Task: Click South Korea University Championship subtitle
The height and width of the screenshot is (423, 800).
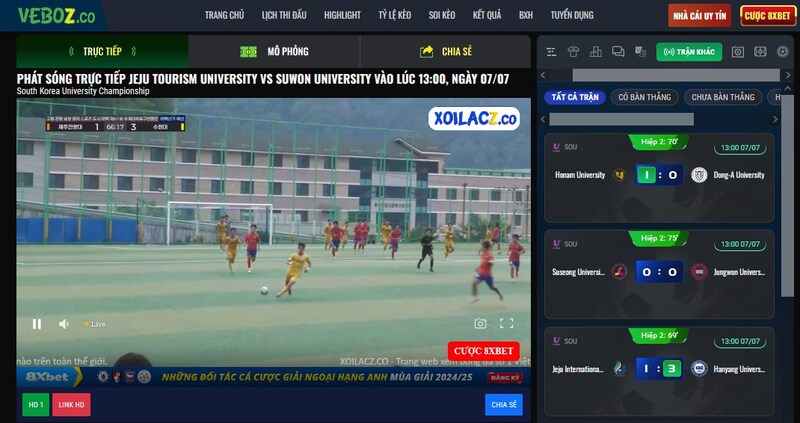Action: (83, 91)
